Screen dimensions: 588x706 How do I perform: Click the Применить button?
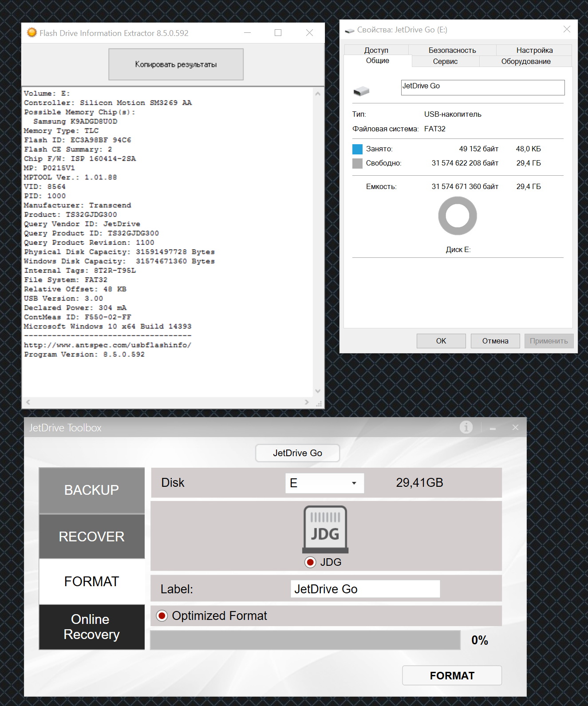(x=549, y=341)
